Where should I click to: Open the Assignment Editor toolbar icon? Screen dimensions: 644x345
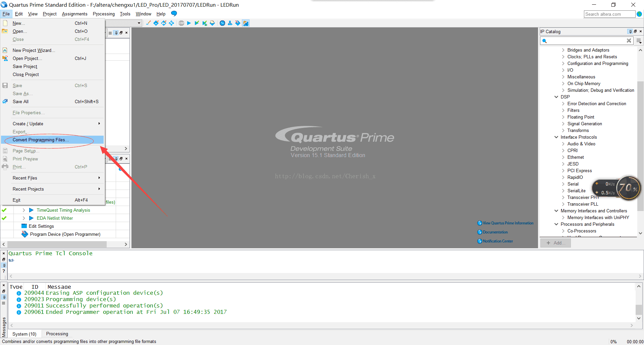pos(156,23)
